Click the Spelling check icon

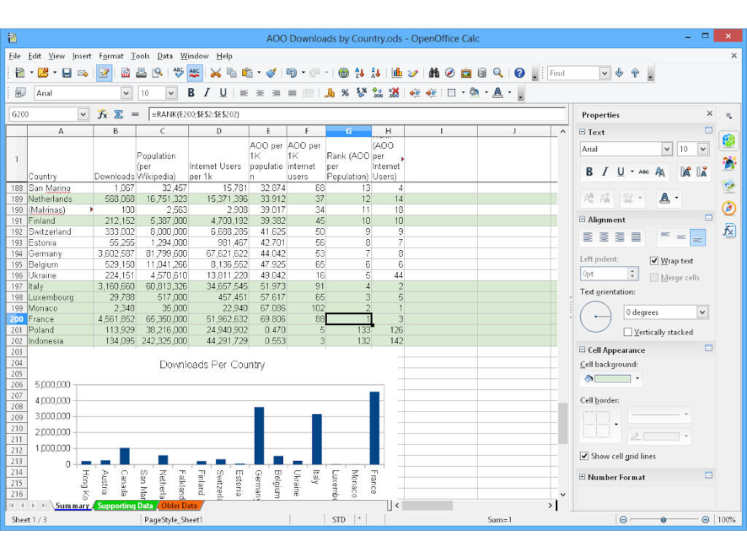179,73
